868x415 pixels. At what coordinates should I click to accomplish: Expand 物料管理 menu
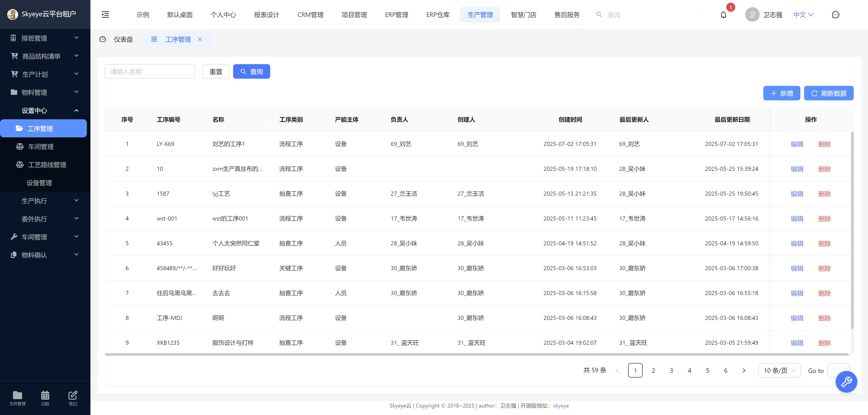point(45,92)
